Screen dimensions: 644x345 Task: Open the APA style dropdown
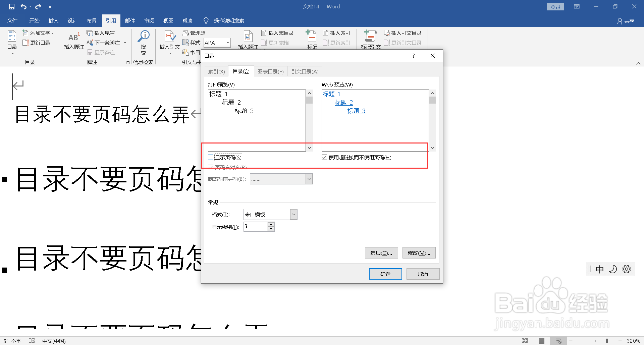click(228, 43)
